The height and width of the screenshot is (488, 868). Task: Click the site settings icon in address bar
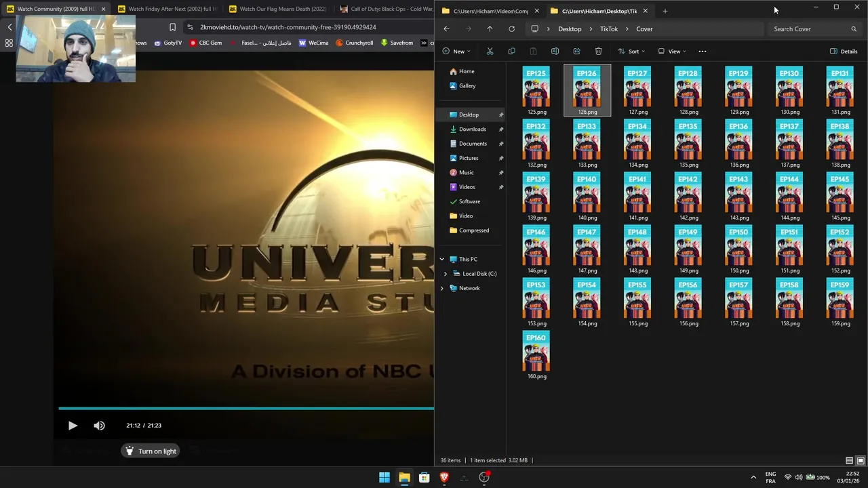point(190,27)
